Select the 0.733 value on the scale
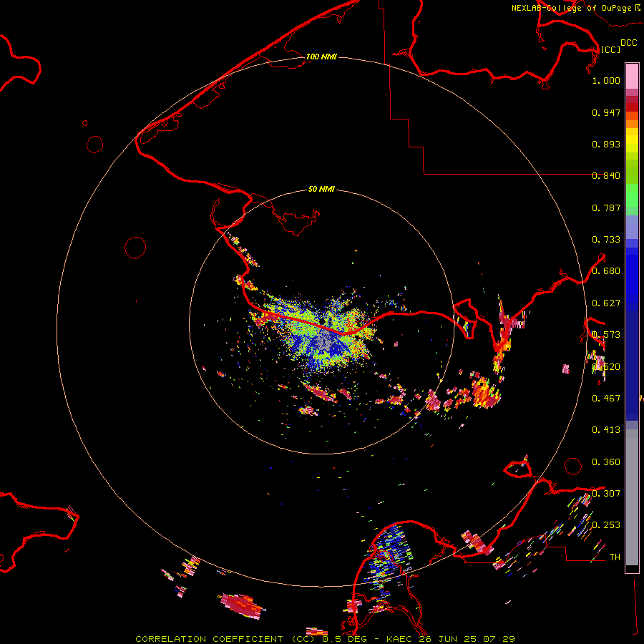This screenshot has width=644, height=644. (x=606, y=240)
